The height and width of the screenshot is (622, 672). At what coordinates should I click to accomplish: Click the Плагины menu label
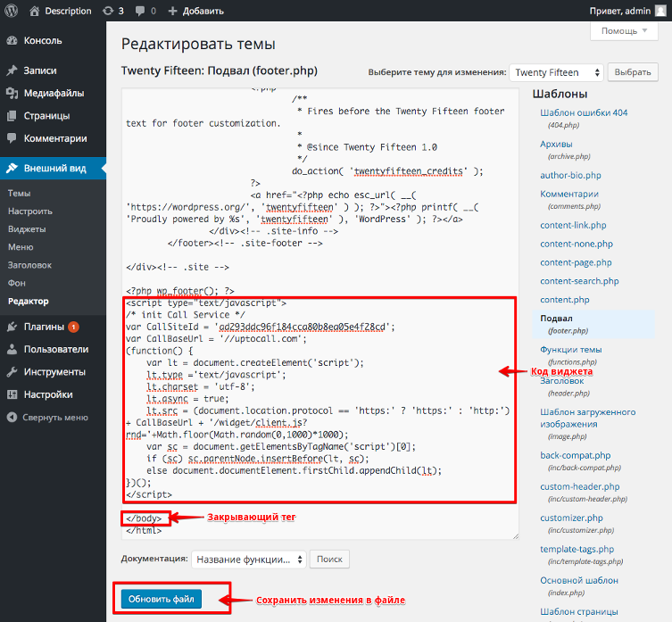[x=44, y=328]
